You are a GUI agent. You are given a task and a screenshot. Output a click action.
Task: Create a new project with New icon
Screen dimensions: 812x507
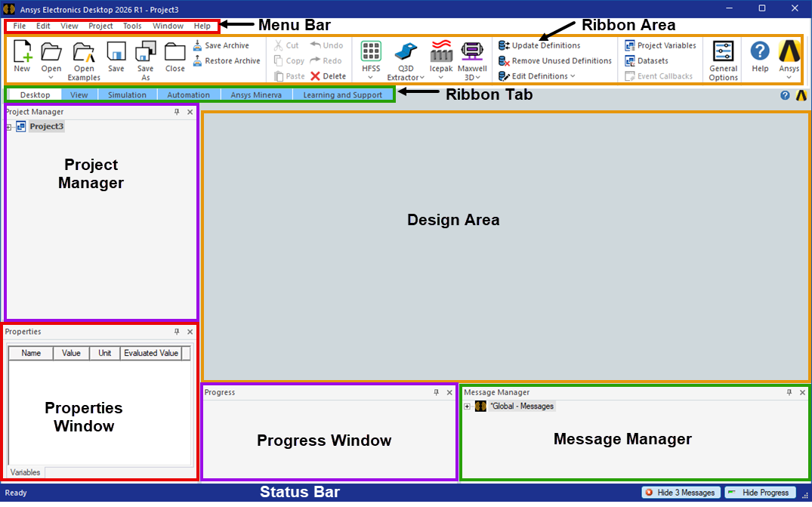22,52
